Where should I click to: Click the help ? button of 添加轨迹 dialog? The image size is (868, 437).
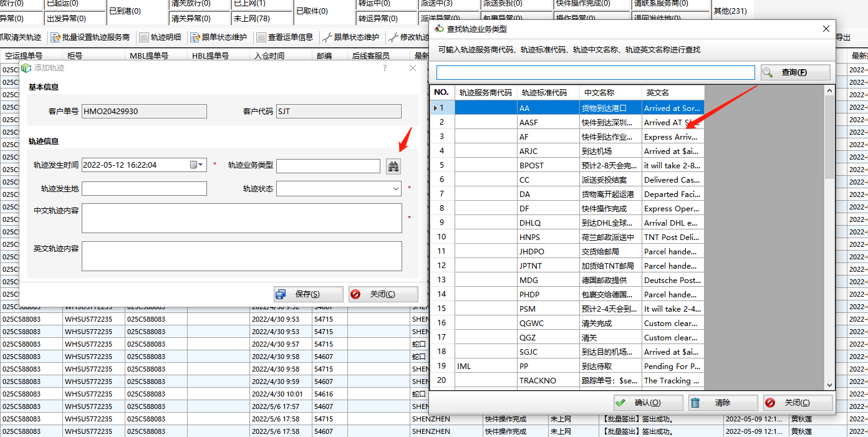pyautogui.click(x=384, y=68)
